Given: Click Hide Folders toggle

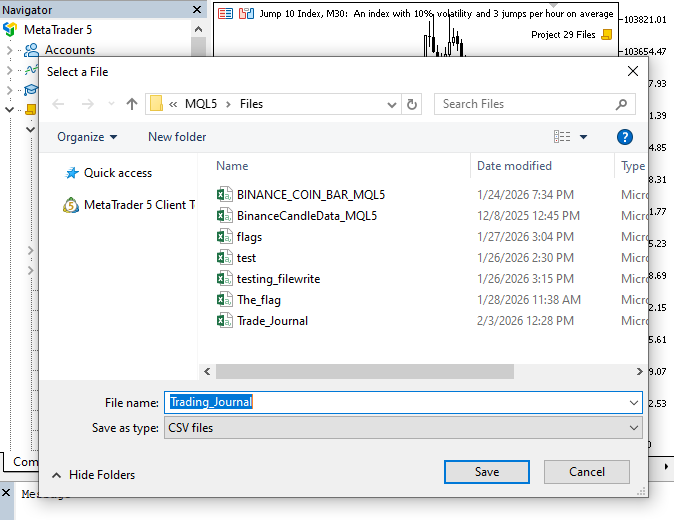Looking at the screenshot, I should pos(93,475).
